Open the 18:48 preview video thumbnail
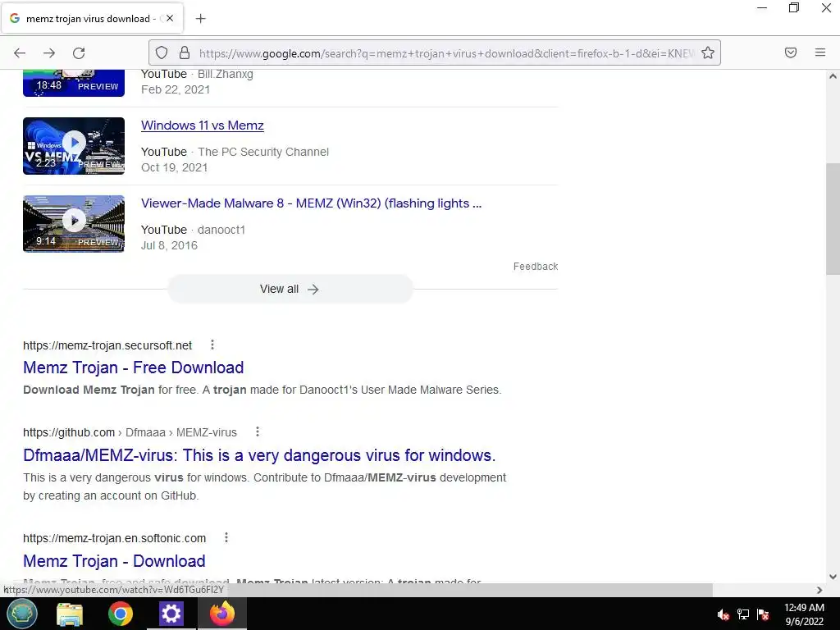 tap(74, 83)
